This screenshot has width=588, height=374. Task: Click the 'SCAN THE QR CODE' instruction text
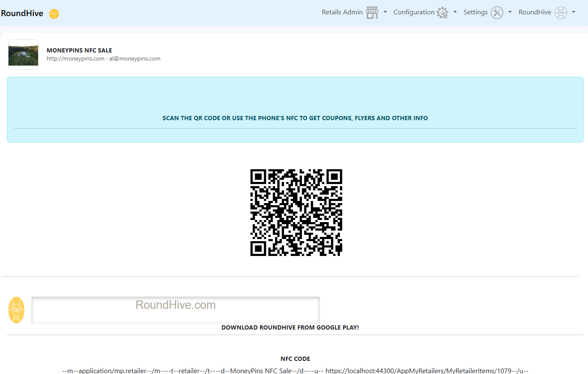295,118
